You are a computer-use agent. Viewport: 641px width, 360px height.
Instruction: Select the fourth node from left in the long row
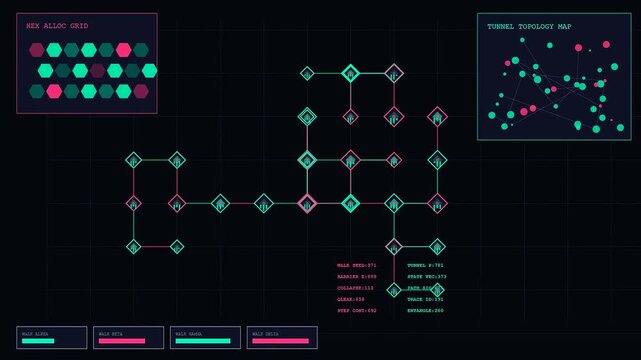pyautogui.click(x=264, y=203)
